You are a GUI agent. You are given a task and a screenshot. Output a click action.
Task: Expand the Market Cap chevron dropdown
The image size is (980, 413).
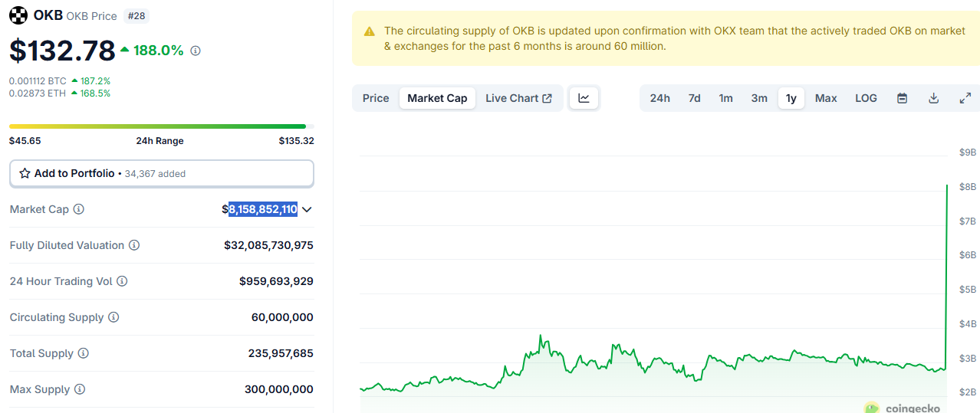coord(307,209)
